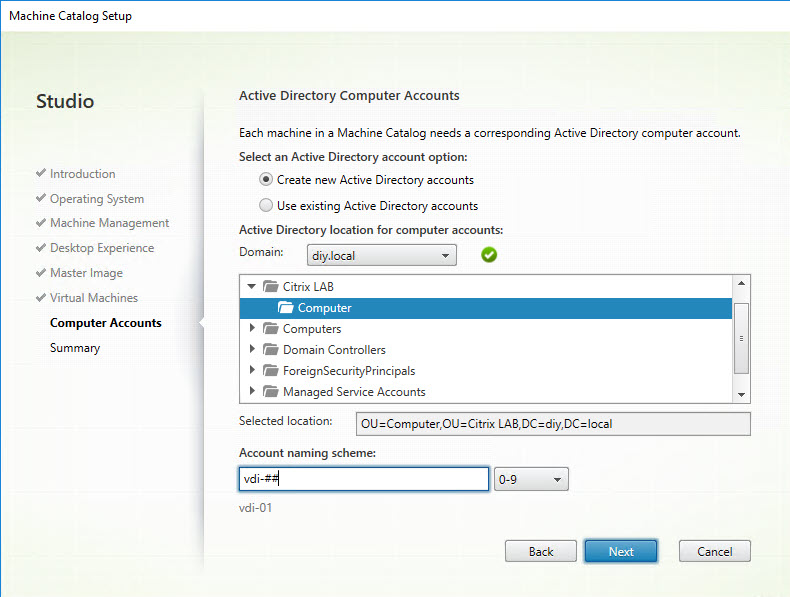Go to the Master Image step
Screen dimensions: 790x597
(86, 273)
